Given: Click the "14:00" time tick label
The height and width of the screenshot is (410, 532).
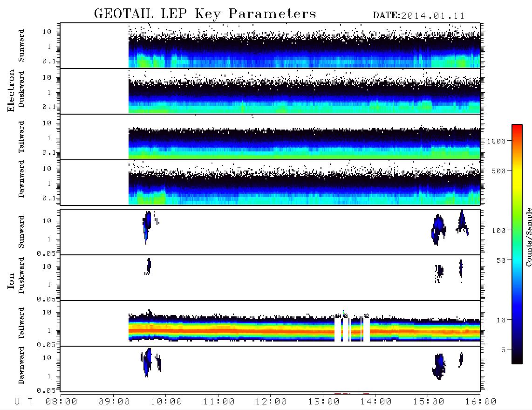Looking at the screenshot, I should 376,402.
